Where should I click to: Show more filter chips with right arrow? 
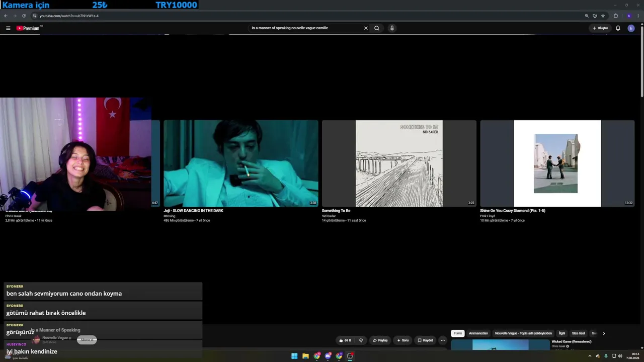coord(604,333)
